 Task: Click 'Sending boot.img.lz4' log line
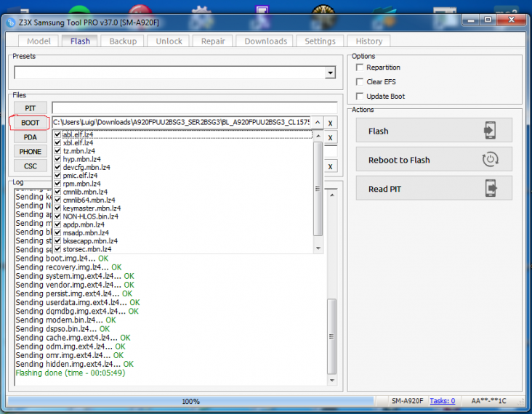pyautogui.click(x=62, y=259)
